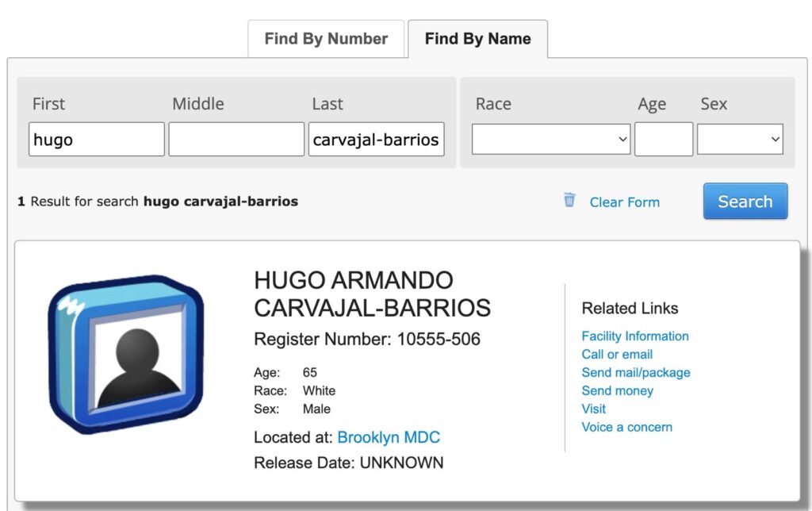Select the Find By Name tab
The image size is (812, 511).
[x=477, y=39]
